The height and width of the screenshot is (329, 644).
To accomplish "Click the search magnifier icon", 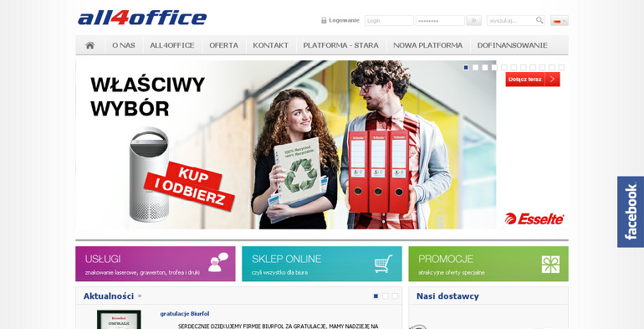I will [x=539, y=20].
